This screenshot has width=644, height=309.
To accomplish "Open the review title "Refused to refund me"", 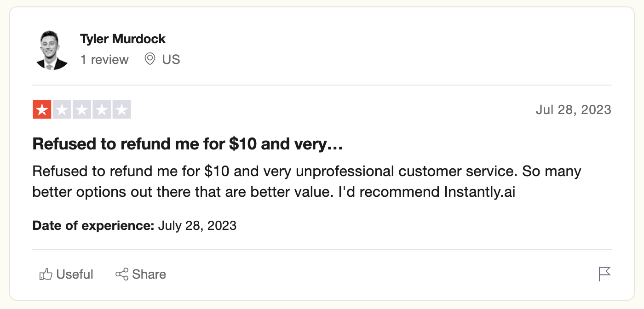I will [x=188, y=144].
